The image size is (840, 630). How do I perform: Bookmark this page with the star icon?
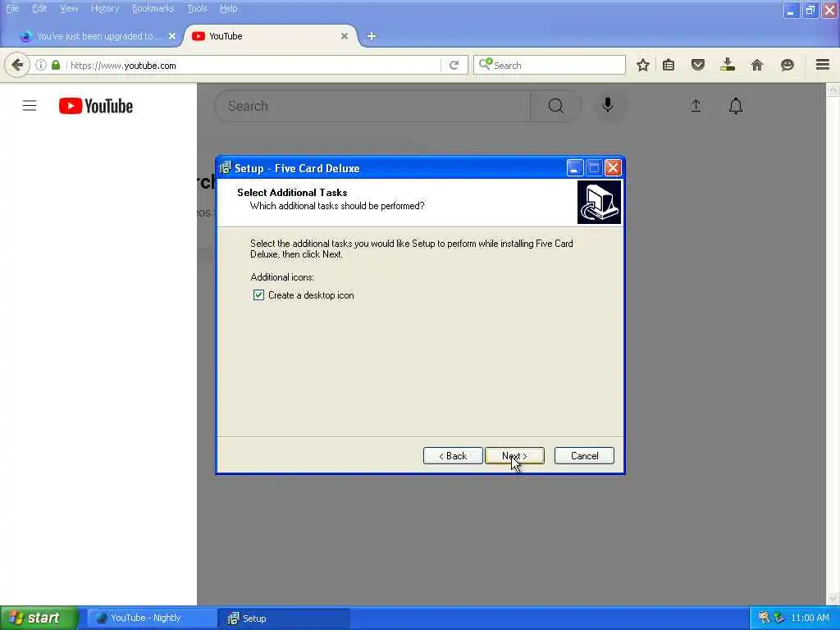point(643,66)
